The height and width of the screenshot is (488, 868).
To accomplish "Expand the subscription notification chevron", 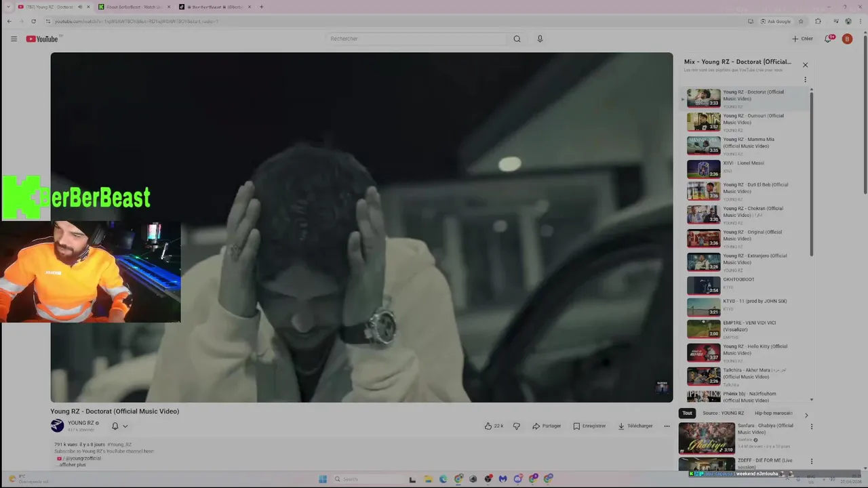I will (x=125, y=426).
